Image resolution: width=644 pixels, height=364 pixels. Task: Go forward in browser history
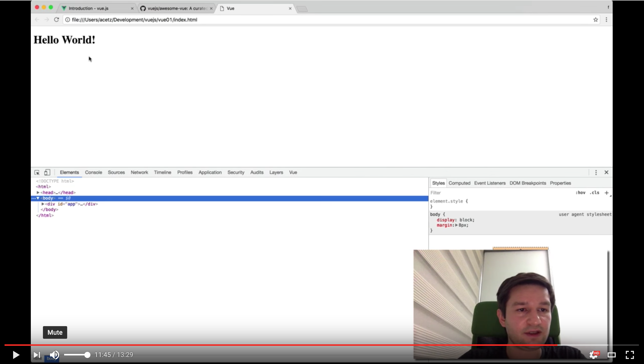coord(47,20)
